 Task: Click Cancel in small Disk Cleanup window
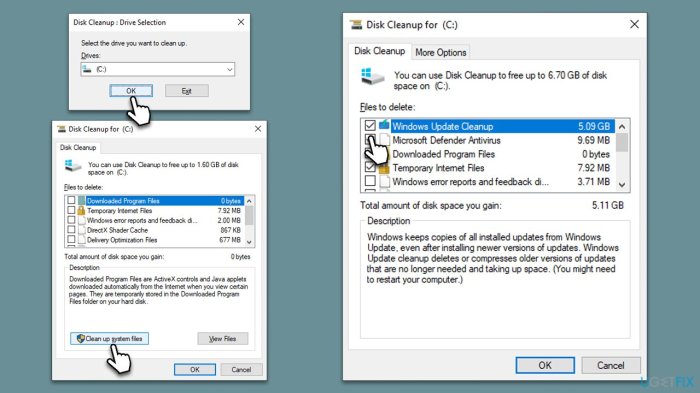tap(241, 369)
